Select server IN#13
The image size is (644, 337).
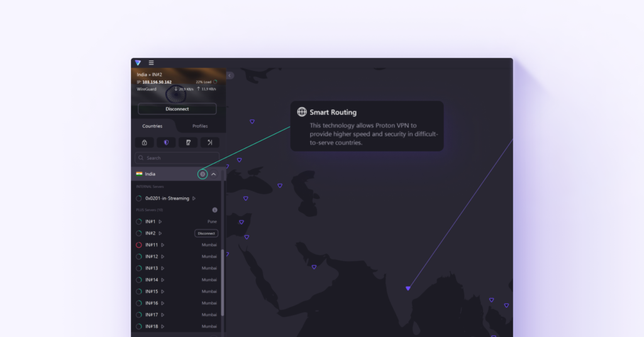(x=152, y=268)
